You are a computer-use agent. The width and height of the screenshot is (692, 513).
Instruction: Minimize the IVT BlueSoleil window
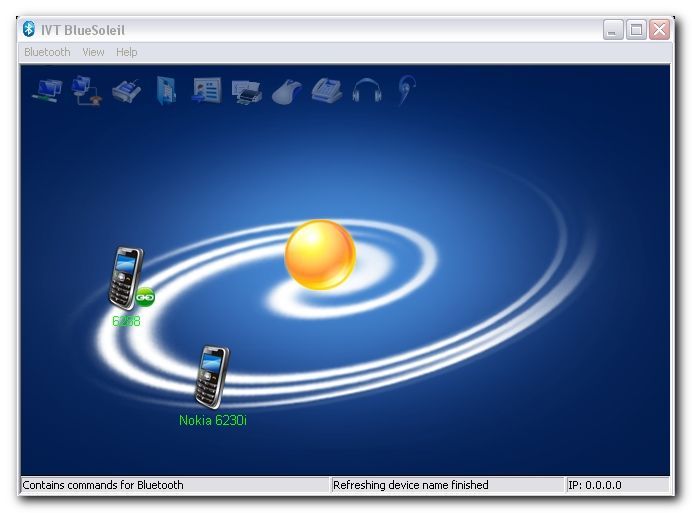point(613,30)
